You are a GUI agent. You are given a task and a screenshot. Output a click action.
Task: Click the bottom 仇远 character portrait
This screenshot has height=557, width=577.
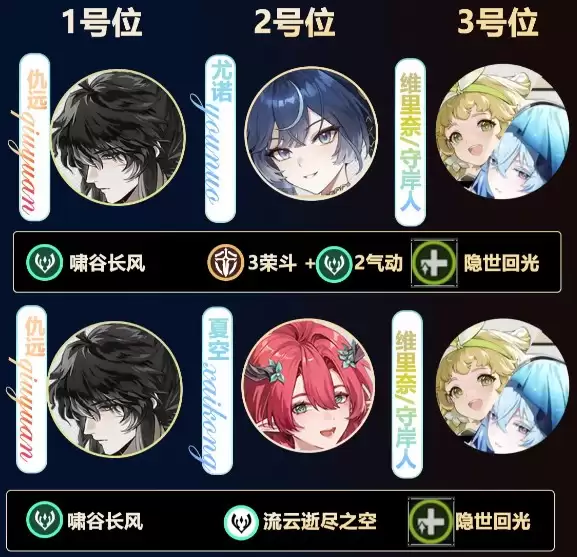[115, 389]
